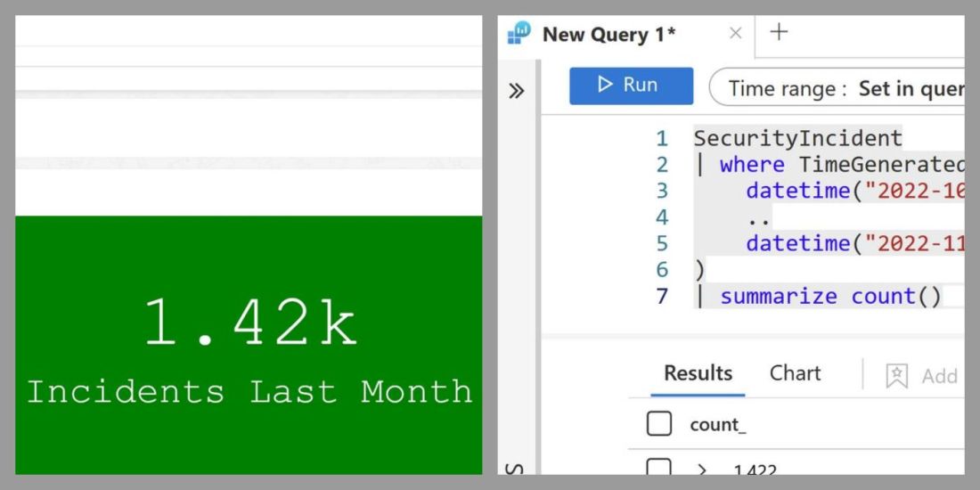
Task: Click the closing parenthesis on line 6
Action: pyautogui.click(x=699, y=270)
